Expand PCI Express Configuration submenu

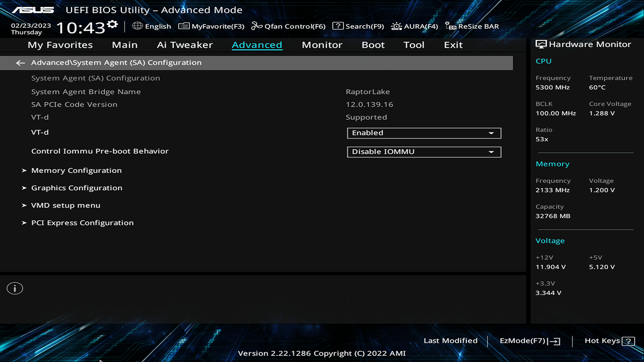[x=82, y=222]
